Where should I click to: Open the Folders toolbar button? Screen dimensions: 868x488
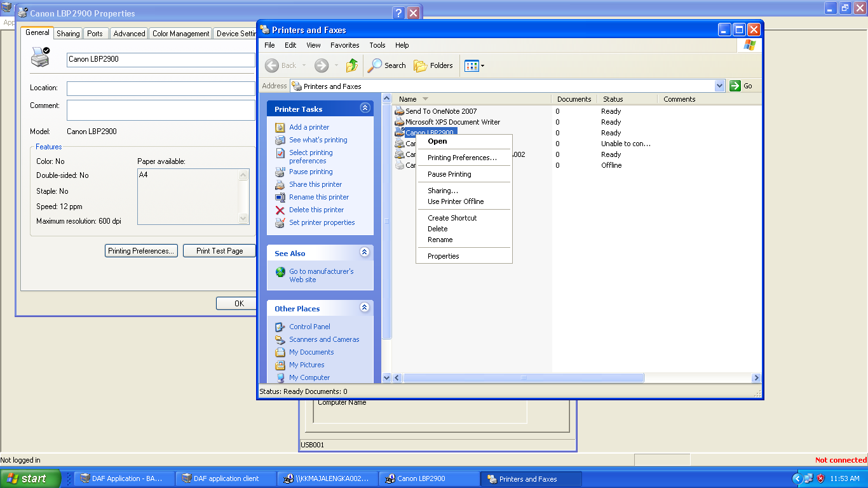pos(433,65)
